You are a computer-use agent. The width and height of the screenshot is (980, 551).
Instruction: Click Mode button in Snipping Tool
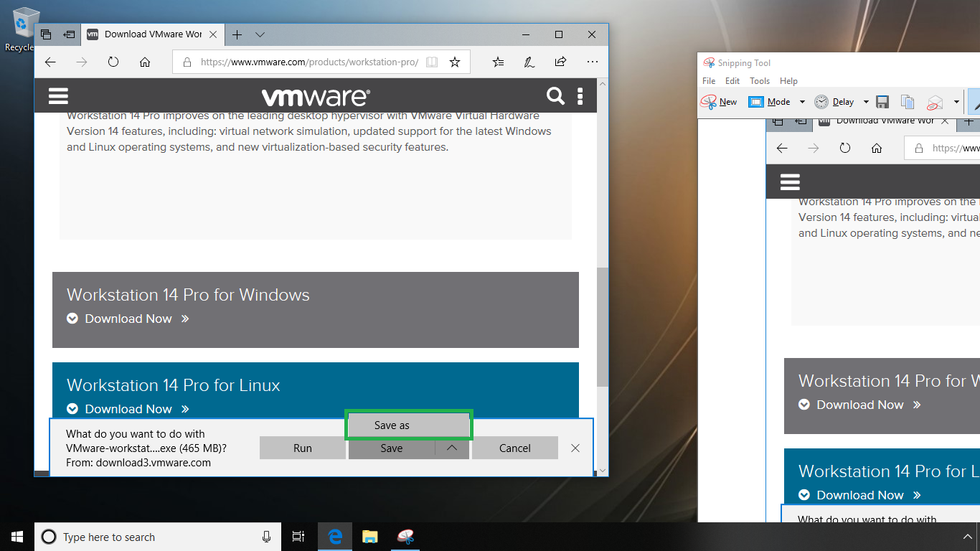coord(769,102)
